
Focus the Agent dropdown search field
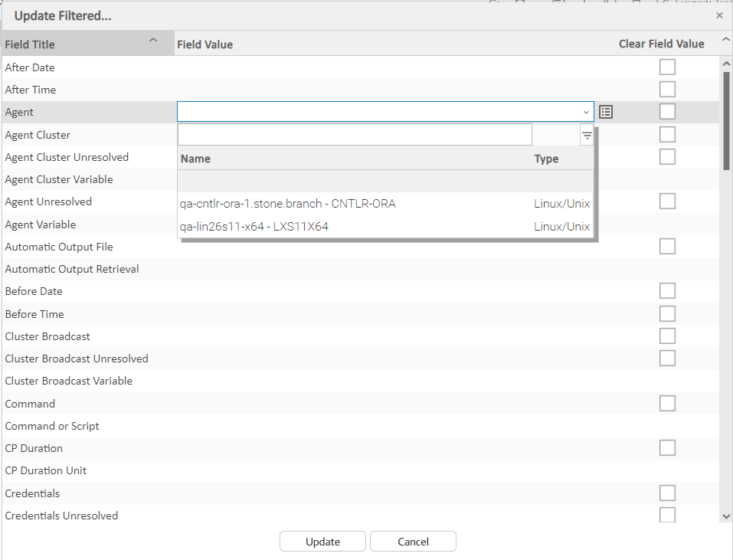tap(355, 135)
